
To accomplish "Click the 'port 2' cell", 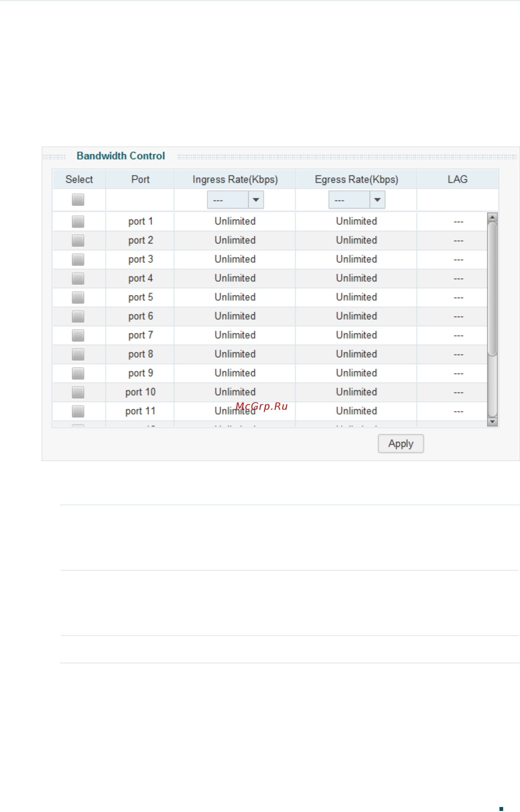I will [140, 240].
